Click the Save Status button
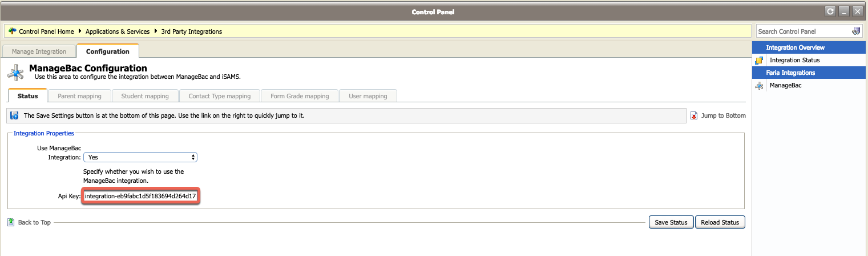This screenshot has width=868, height=256. point(671,222)
